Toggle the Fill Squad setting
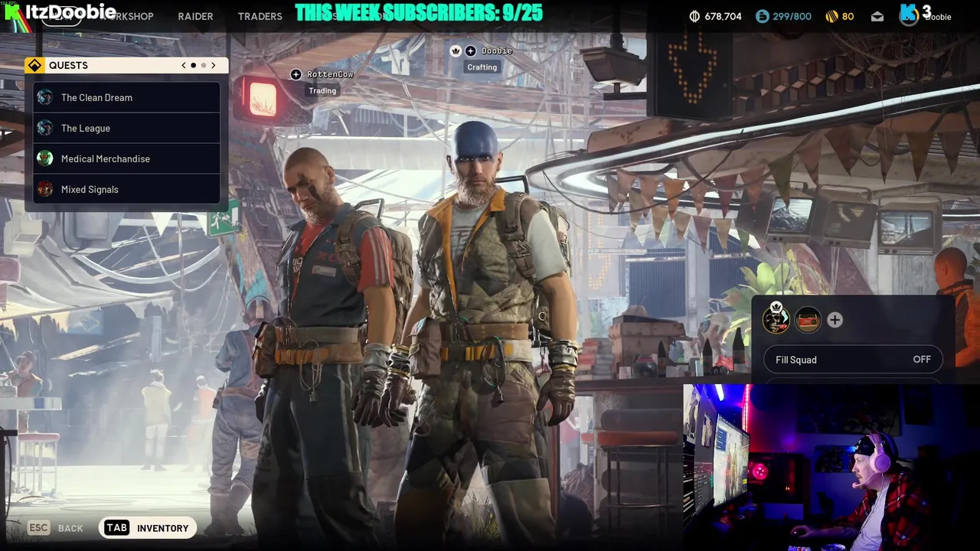 coord(853,360)
